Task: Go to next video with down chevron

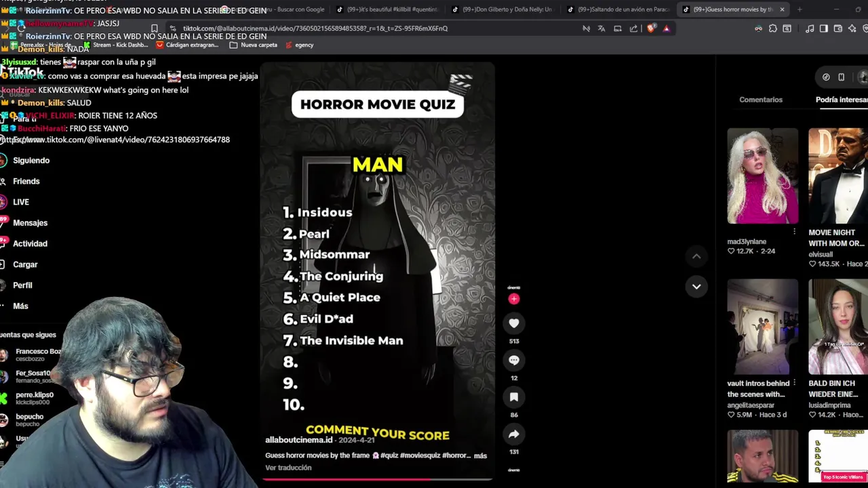Action: tap(696, 287)
